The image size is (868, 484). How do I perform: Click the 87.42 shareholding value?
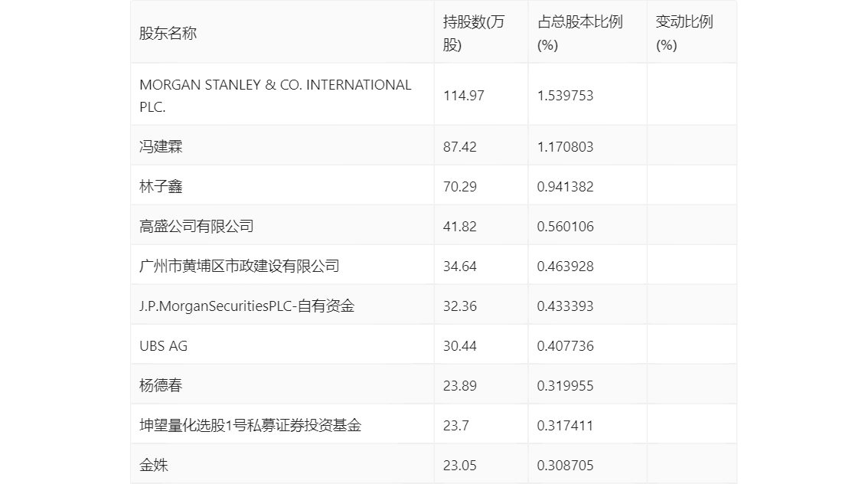point(459,147)
